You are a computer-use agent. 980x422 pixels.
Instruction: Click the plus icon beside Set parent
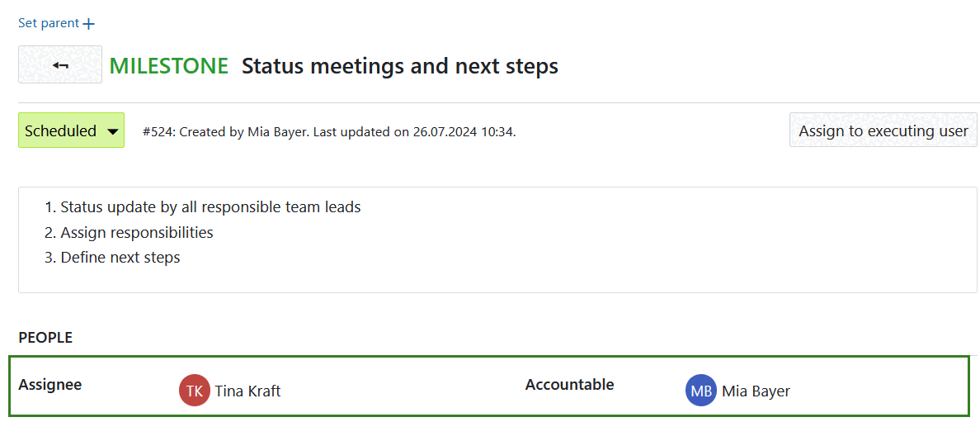click(89, 24)
